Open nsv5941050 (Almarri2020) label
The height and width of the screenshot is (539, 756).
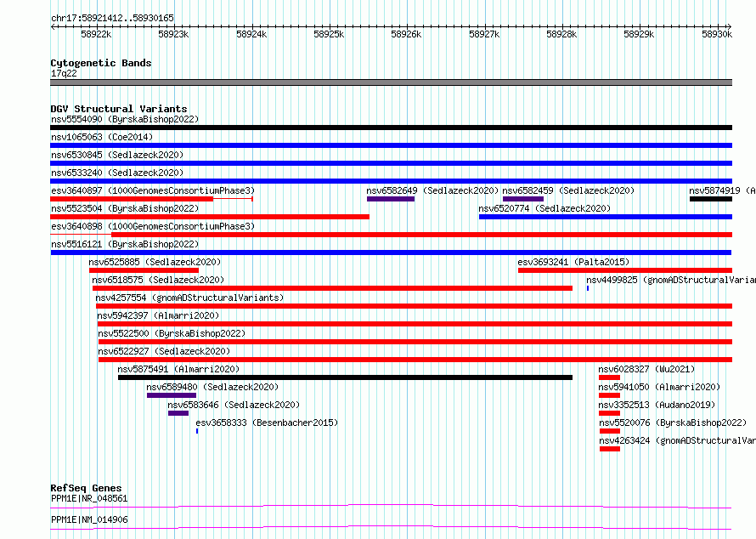pyautogui.click(x=659, y=387)
